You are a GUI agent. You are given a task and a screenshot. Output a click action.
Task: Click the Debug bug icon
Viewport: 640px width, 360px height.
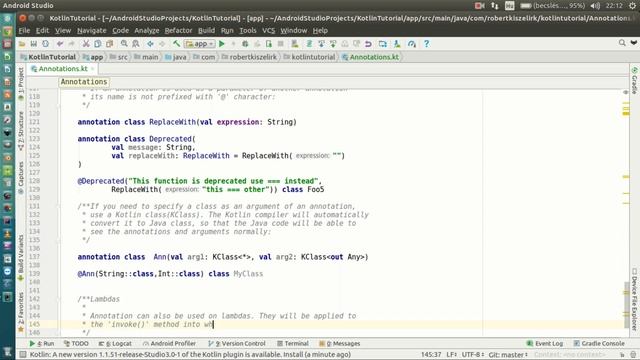pos(245,44)
